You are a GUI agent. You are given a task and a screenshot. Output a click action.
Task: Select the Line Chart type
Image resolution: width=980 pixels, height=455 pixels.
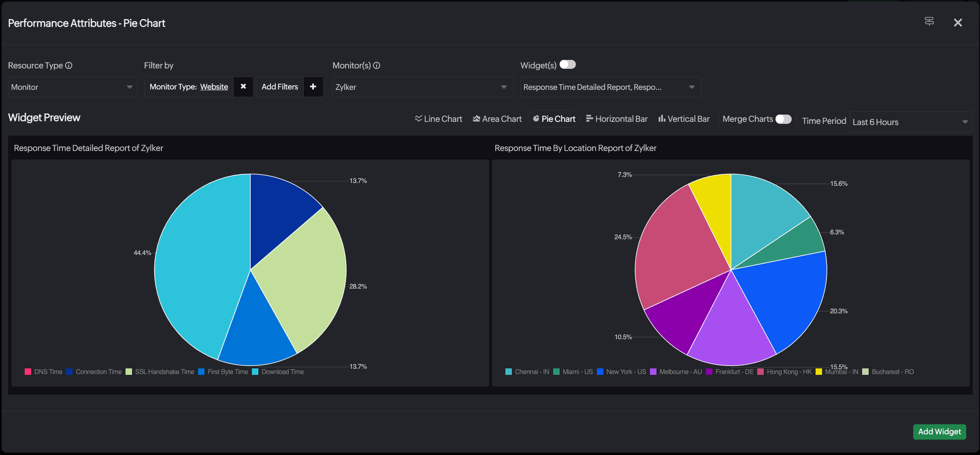tap(439, 119)
